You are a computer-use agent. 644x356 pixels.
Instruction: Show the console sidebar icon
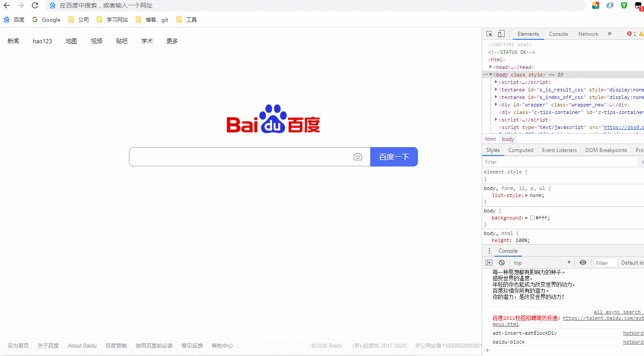coord(489,263)
